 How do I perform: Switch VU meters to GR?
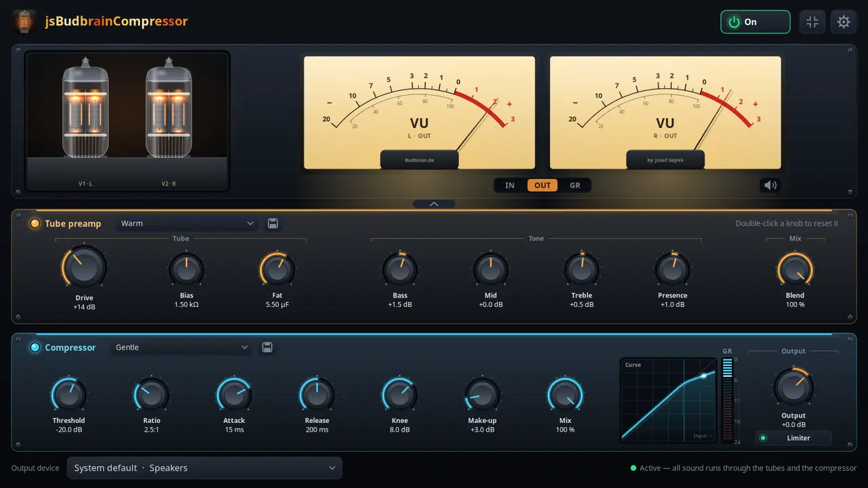tap(575, 186)
